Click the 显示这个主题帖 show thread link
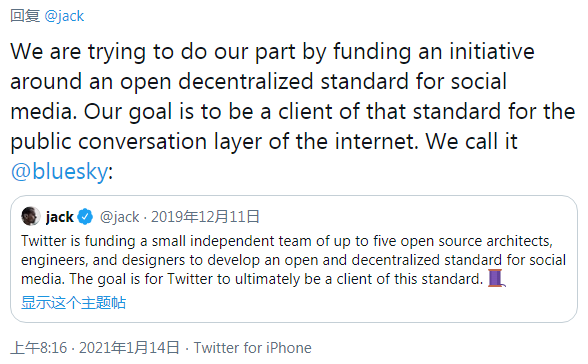Image resolution: width=588 pixels, height=364 pixels. coord(74,303)
